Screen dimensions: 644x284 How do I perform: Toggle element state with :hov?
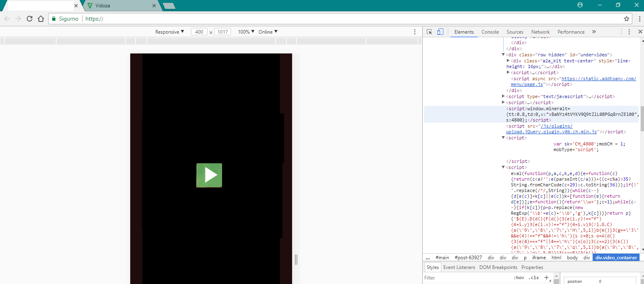(x=519, y=278)
